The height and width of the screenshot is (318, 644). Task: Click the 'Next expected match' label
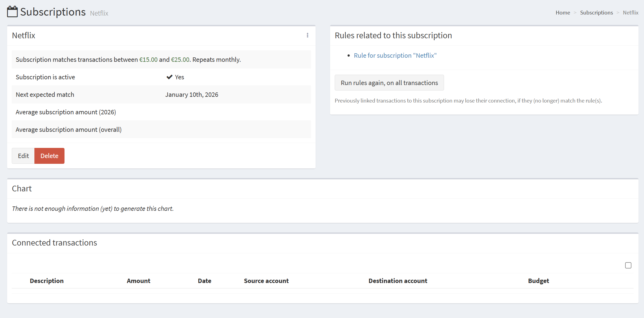point(45,95)
